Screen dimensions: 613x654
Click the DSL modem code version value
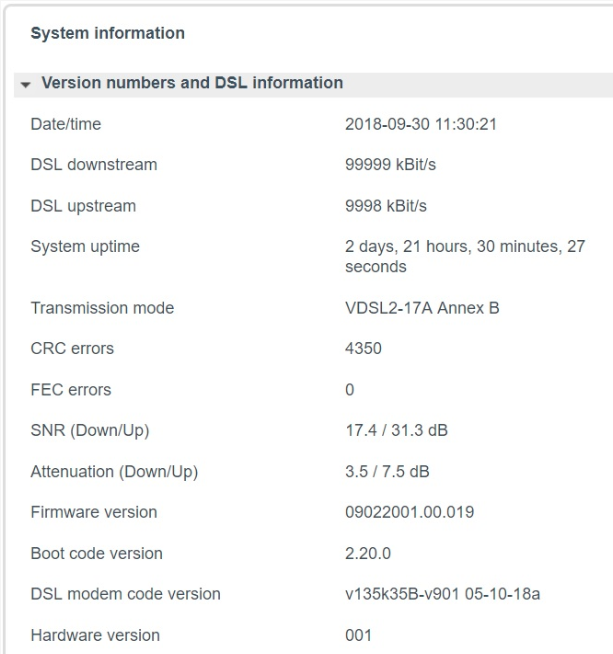(x=442, y=594)
